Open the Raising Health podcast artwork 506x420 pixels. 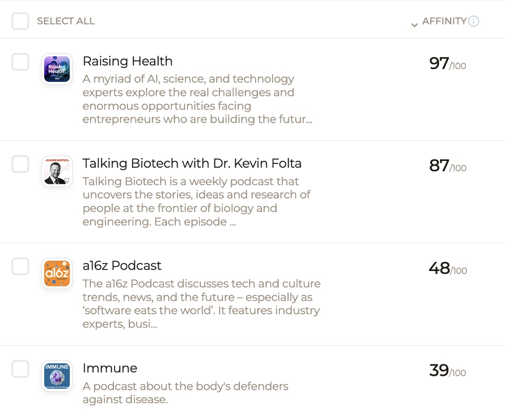pyautogui.click(x=57, y=69)
